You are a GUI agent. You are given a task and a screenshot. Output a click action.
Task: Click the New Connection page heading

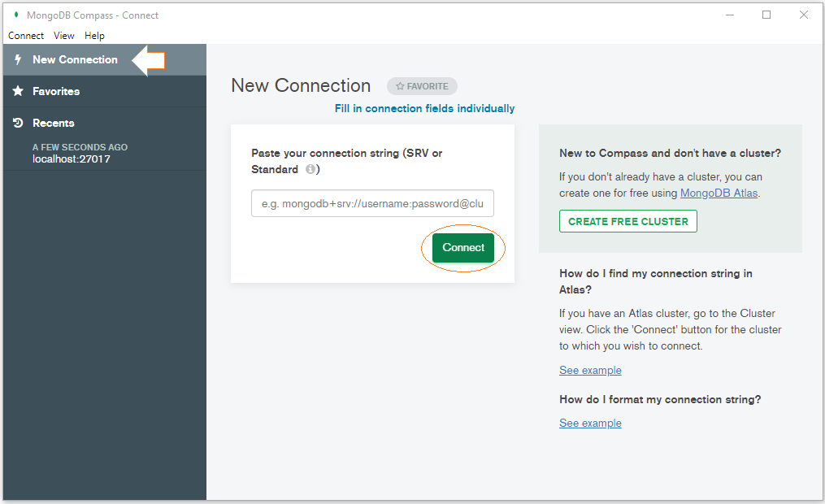(301, 85)
